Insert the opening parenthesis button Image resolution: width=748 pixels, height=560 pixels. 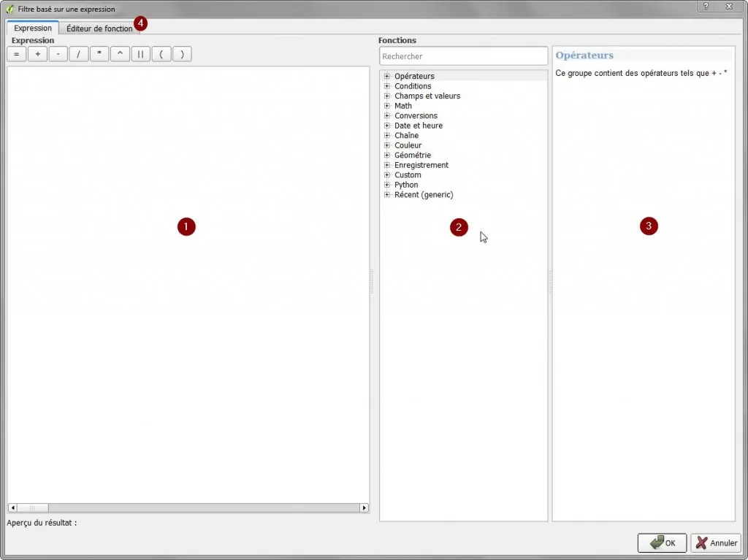(x=161, y=54)
